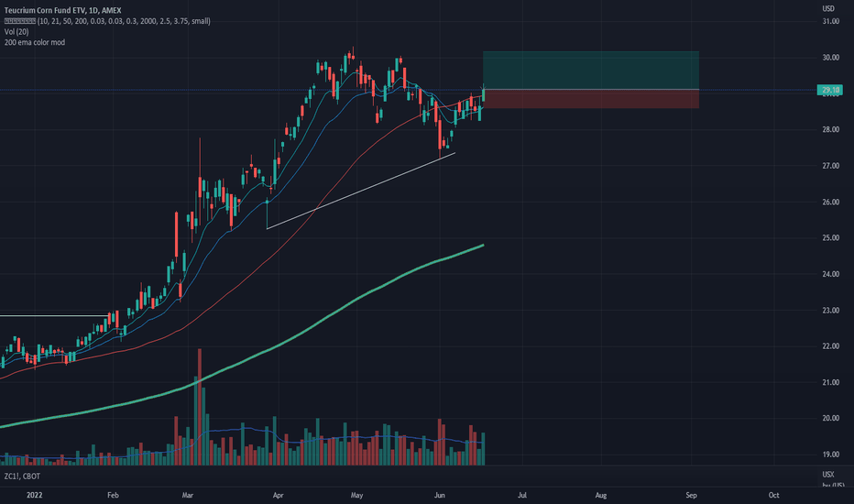Click the 2022 label on time axis
Screen dimensions: 854x504
click(x=34, y=495)
